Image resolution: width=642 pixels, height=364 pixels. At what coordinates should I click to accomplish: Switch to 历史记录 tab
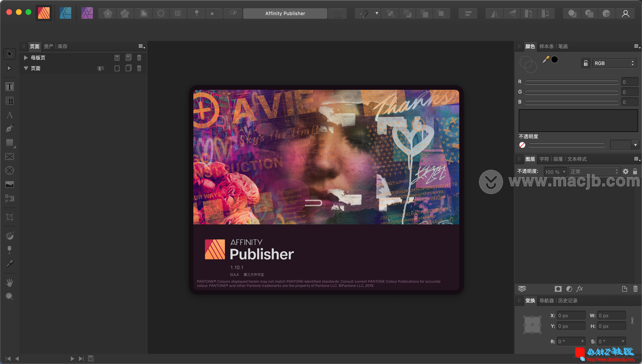(x=568, y=301)
